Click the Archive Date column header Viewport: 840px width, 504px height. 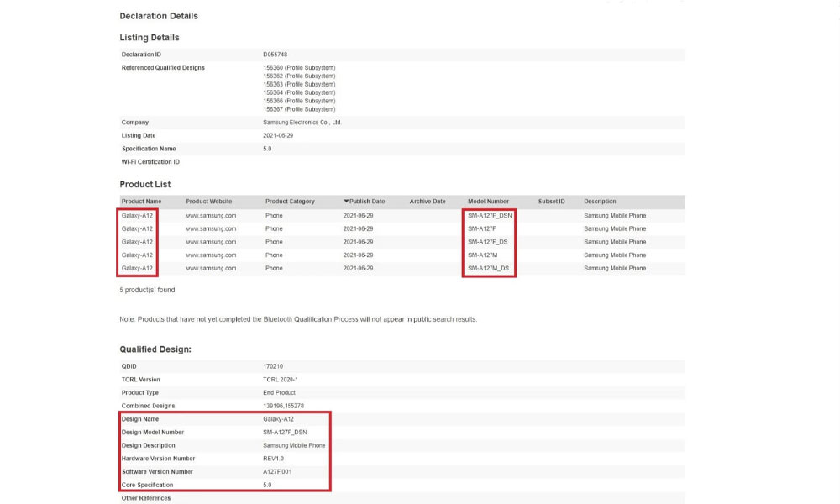click(x=428, y=202)
